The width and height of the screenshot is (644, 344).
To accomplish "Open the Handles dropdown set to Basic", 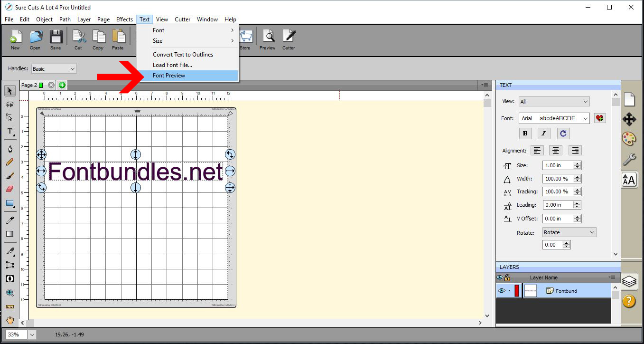I will (54, 69).
